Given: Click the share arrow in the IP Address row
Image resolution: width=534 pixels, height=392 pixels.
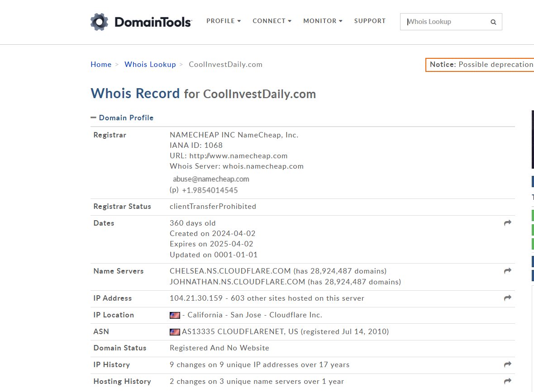Looking at the screenshot, I should point(507,298).
